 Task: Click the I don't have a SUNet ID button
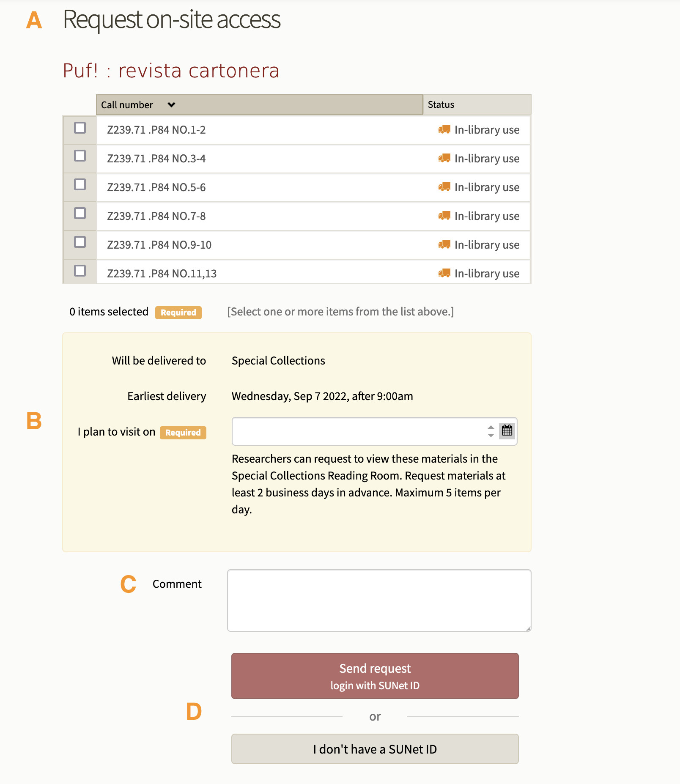coord(374,749)
